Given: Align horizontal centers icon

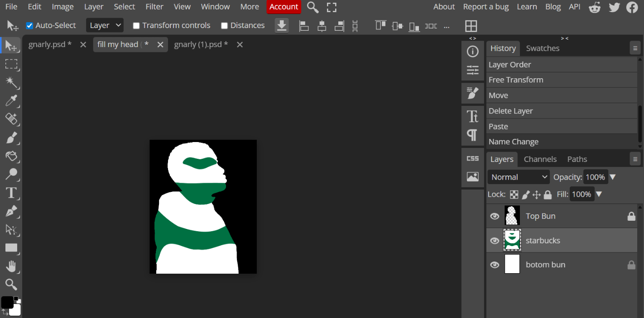Looking at the screenshot, I should (322, 26).
